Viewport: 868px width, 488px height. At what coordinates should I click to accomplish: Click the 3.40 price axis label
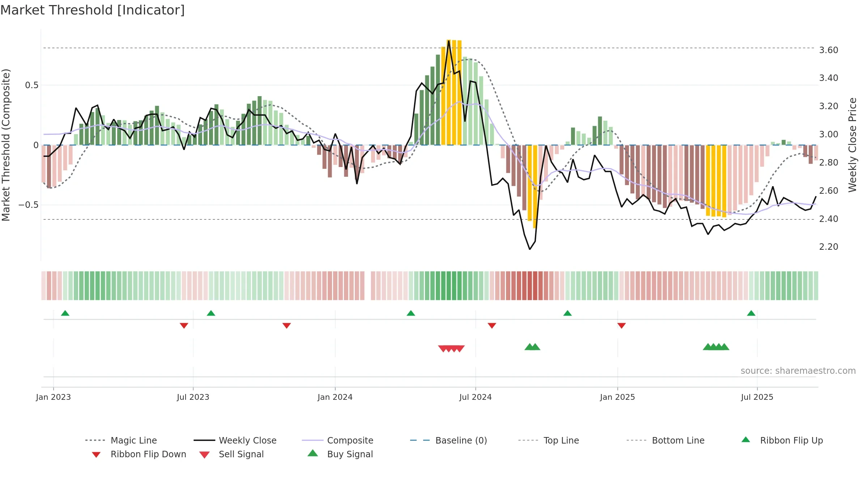829,78
